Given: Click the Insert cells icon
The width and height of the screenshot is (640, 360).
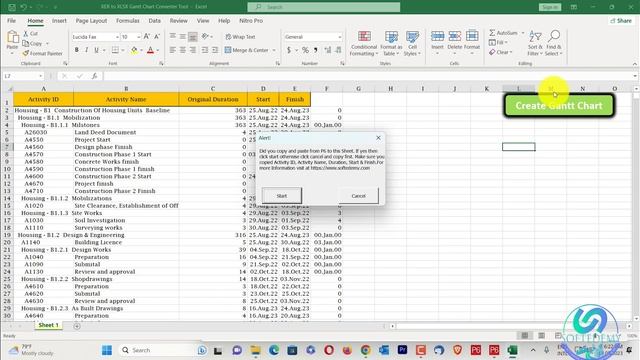Looking at the screenshot, I should pos(437,37).
